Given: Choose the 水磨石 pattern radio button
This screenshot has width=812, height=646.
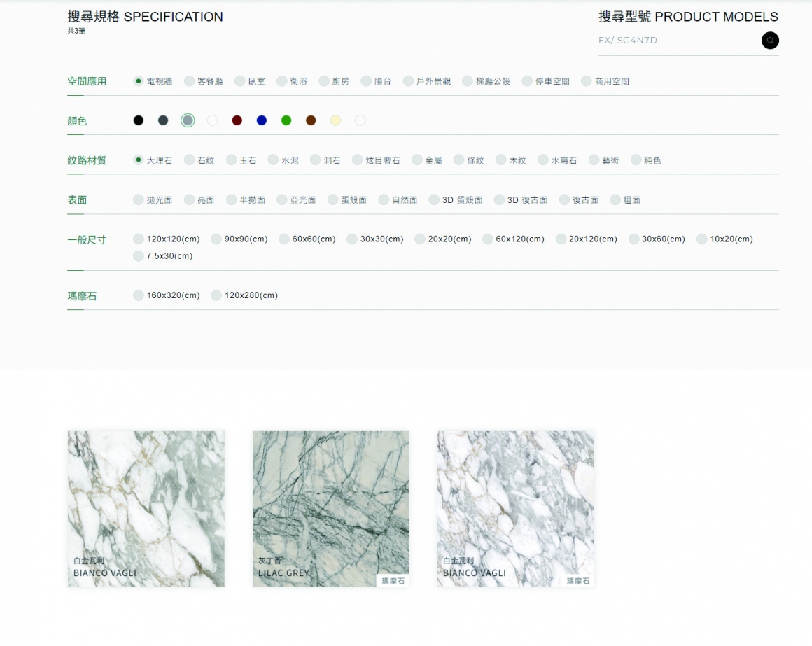Looking at the screenshot, I should point(543,160).
